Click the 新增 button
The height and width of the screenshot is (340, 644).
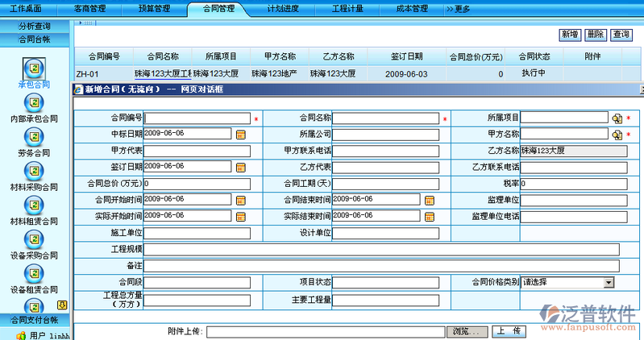pos(570,35)
